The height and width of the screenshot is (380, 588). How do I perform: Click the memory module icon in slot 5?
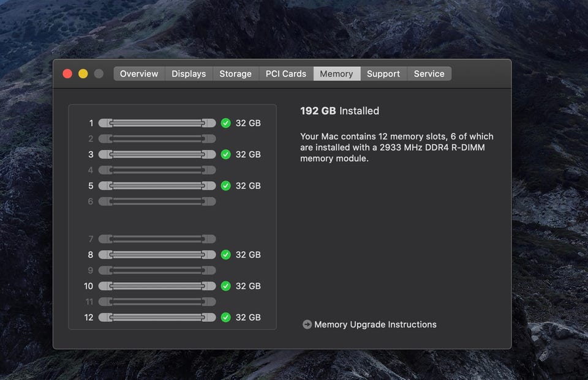click(157, 185)
